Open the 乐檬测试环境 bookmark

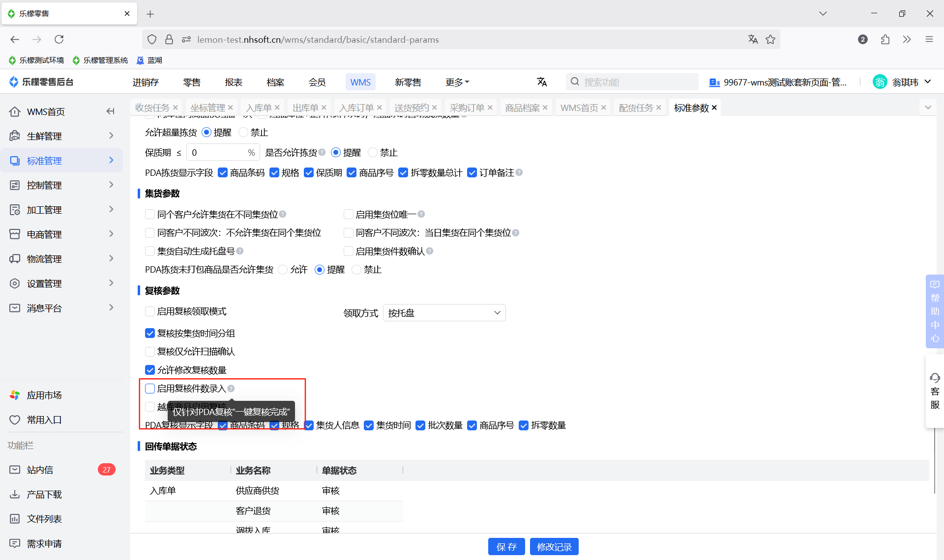tap(36, 60)
